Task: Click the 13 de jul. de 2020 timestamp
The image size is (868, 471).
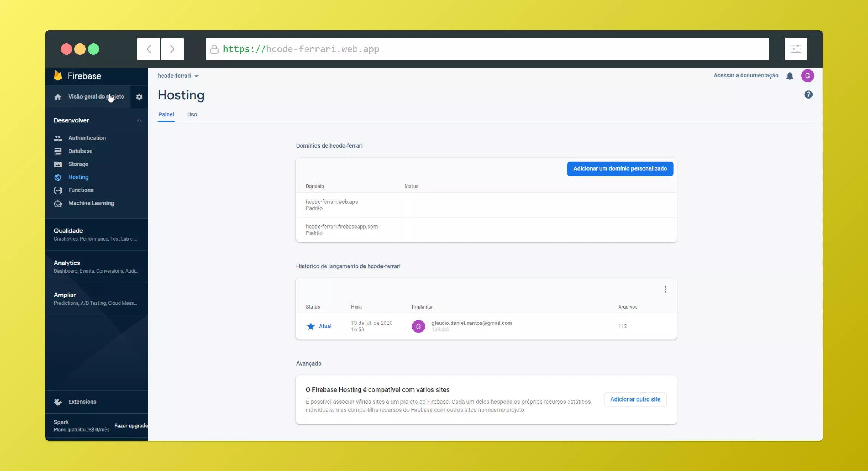Action: [372, 323]
